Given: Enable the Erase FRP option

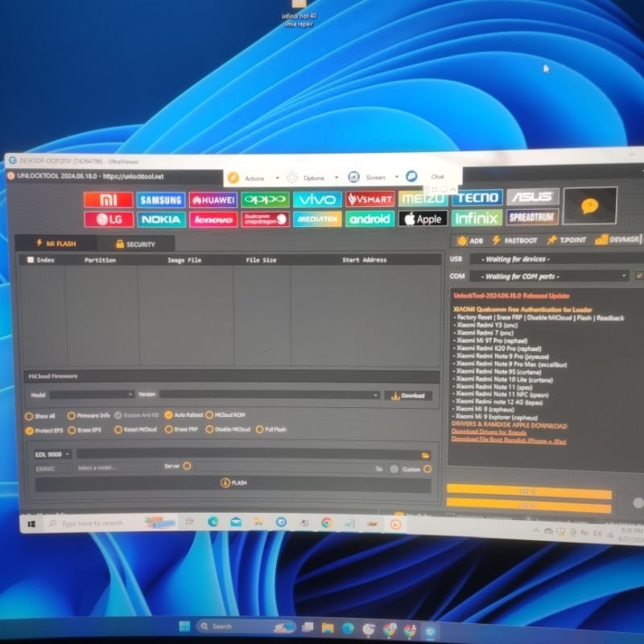Looking at the screenshot, I should [x=169, y=430].
